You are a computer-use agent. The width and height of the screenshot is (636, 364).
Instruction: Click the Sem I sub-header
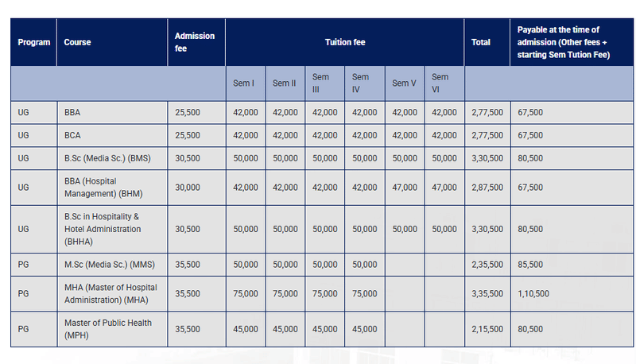(x=242, y=83)
